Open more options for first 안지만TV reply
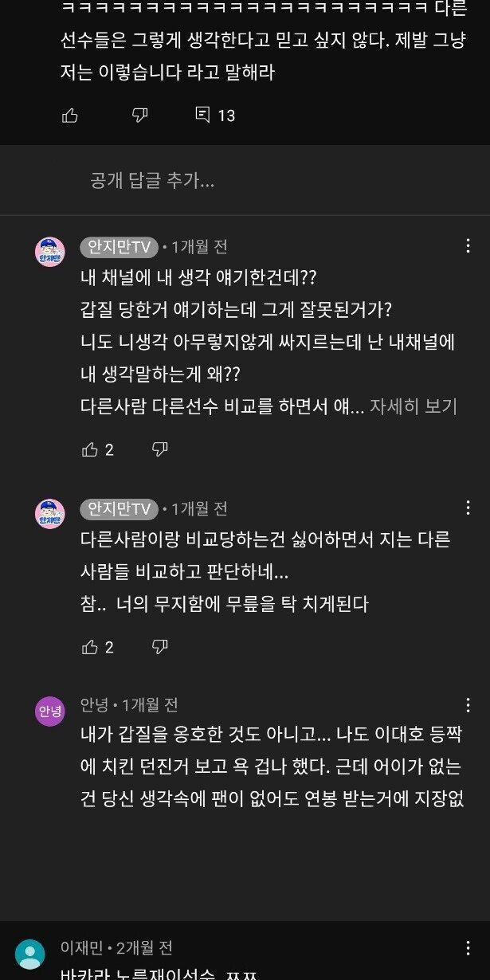This screenshot has width=490, height=980. 468,246
